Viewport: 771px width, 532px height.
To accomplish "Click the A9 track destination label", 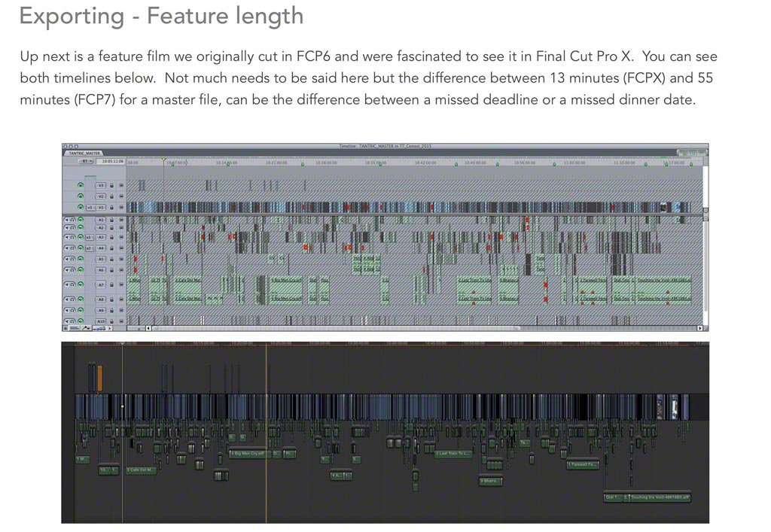I will pyautogui.click(x=101, y=310).
